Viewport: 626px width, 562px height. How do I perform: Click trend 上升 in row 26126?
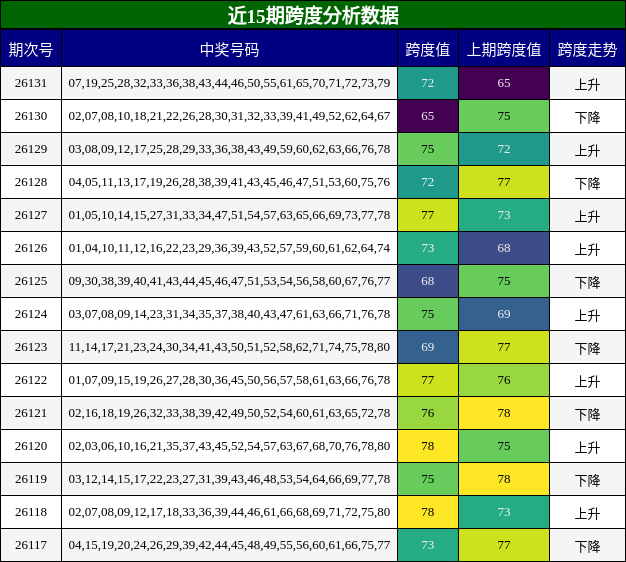[587, 250]
